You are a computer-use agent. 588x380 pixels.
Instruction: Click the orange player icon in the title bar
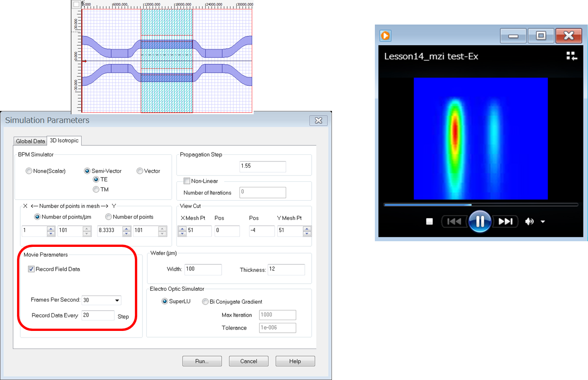click(x=385, y=35)
